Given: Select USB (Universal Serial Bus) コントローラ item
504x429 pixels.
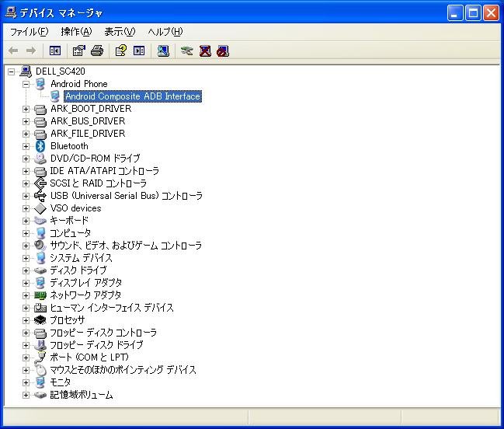Looking at the screenshot, I should coord(126,196).
